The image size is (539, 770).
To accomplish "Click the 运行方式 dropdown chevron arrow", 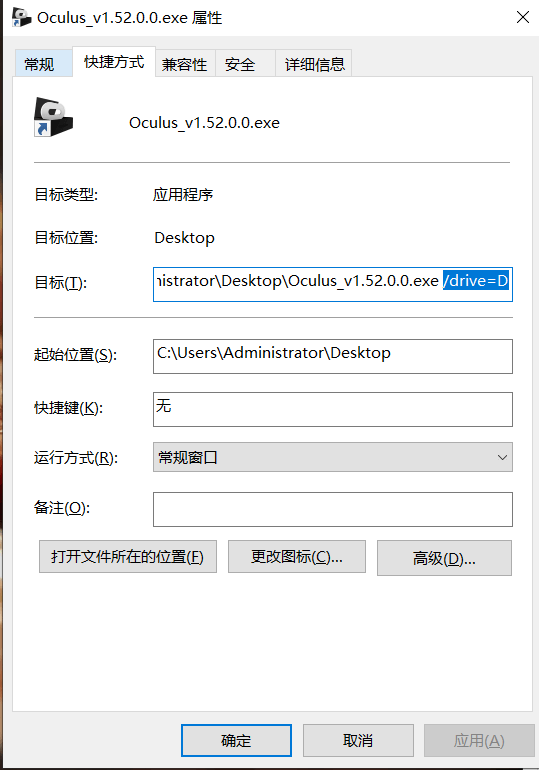I will point(502,457).
